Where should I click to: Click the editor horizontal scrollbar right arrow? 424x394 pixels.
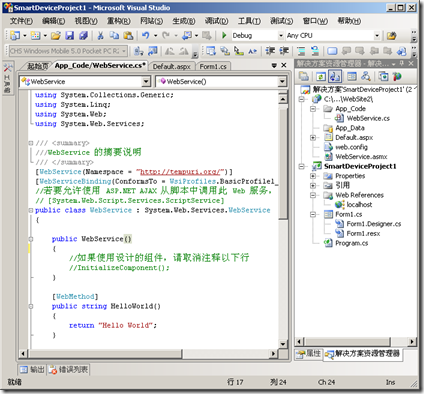(x=274, y=353)
